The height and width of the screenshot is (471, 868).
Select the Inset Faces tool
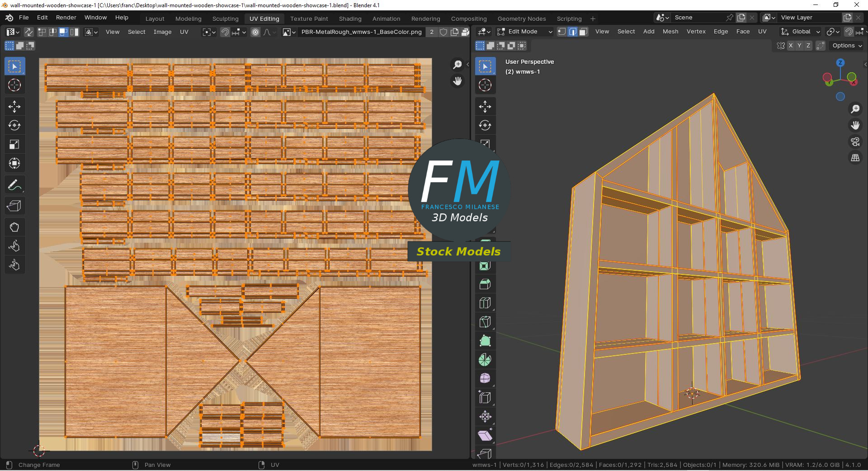[485, 266]
